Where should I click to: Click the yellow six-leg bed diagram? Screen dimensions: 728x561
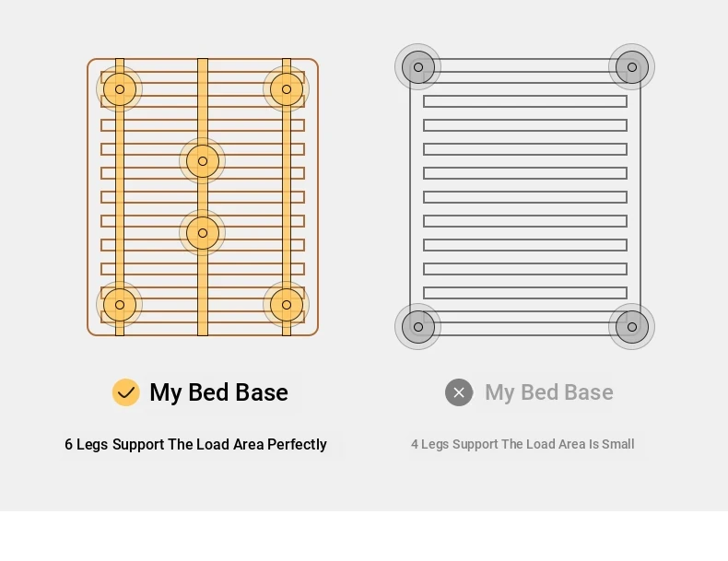(203, 197)
